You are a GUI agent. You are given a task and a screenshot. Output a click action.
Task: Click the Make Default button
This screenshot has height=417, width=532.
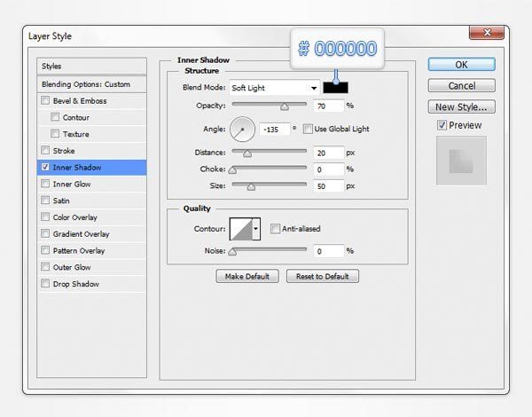tap(247, 277)
